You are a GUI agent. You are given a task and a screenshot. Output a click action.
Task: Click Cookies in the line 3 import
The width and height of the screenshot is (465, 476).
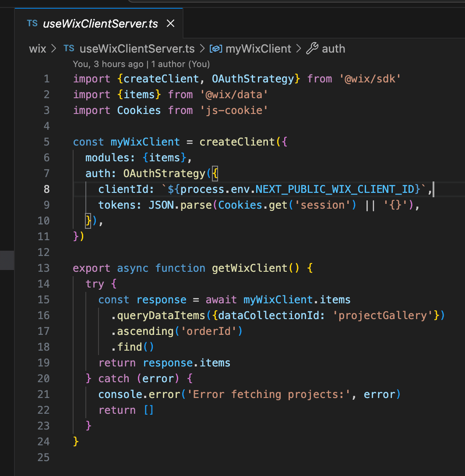[x=139, y=110]
